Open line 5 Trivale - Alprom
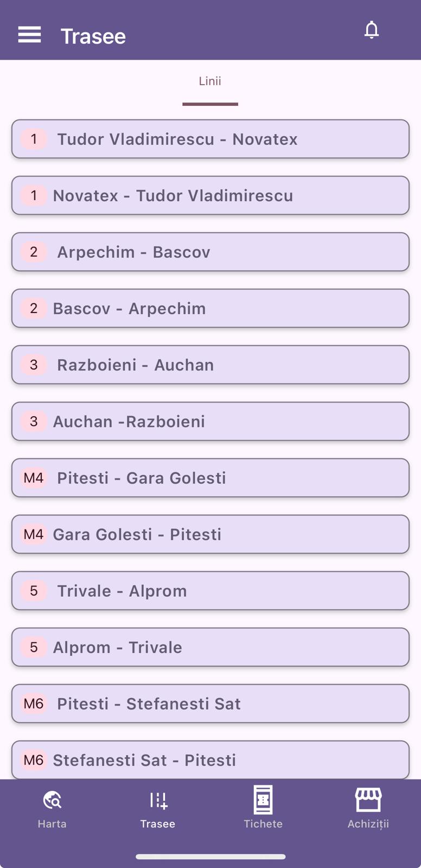Viewport: 421px width, 868px height. (x=210, y=590)
